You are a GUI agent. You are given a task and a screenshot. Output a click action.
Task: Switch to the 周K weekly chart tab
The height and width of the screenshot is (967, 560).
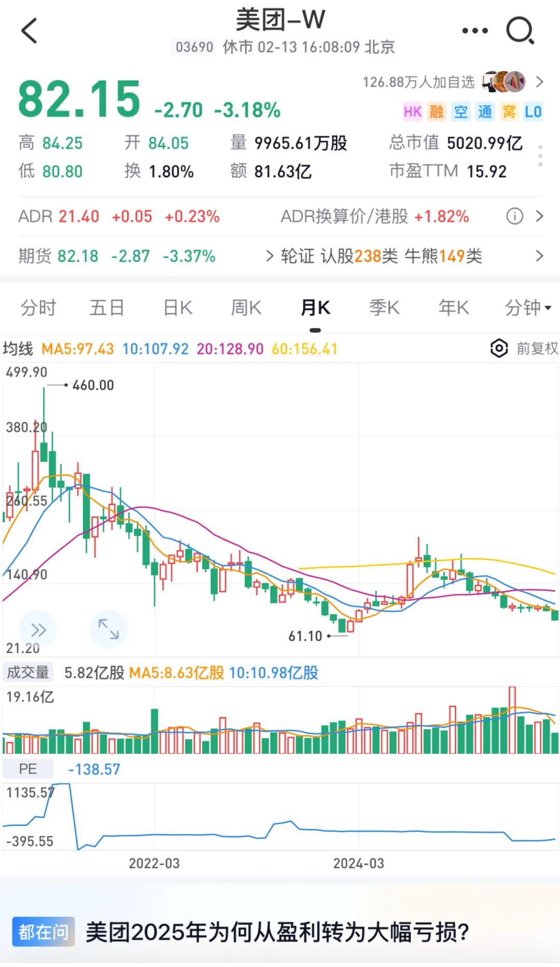coord(246,308)
